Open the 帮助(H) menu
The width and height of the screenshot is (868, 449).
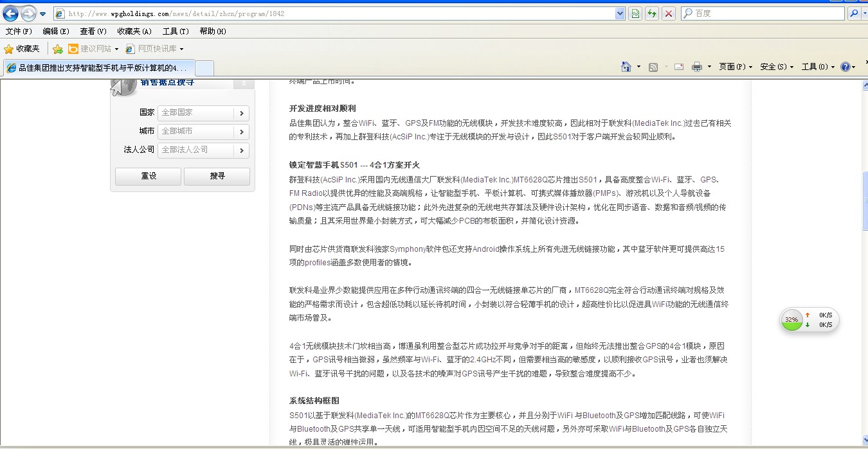click(213, 31)
